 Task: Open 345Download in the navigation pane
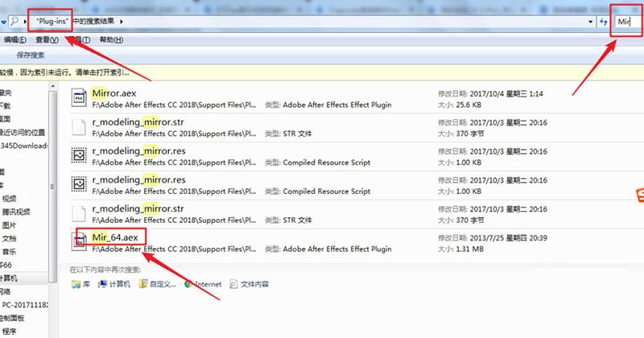click(24, 146)
